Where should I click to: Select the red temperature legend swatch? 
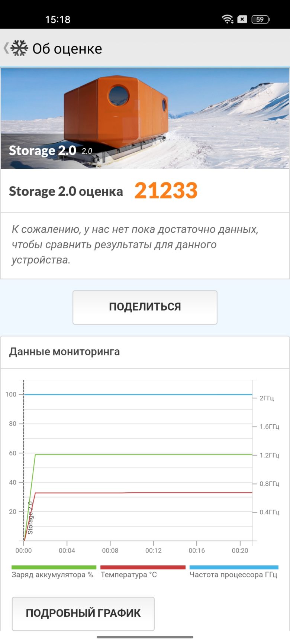[143, 567]
